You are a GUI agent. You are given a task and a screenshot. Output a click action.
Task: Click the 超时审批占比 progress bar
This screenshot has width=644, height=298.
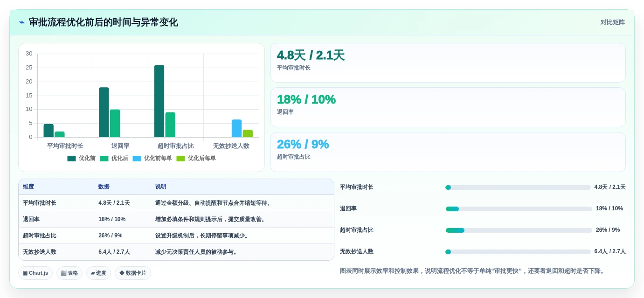(519, 230)
